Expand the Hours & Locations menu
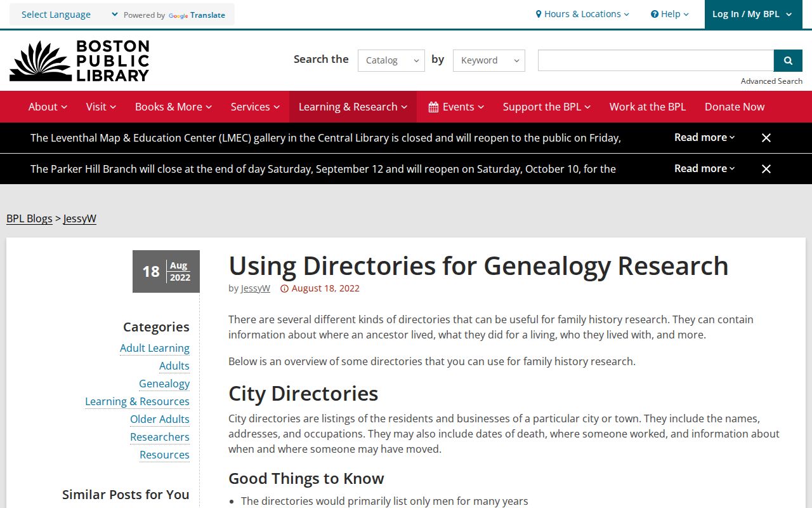 coord(582,14)
